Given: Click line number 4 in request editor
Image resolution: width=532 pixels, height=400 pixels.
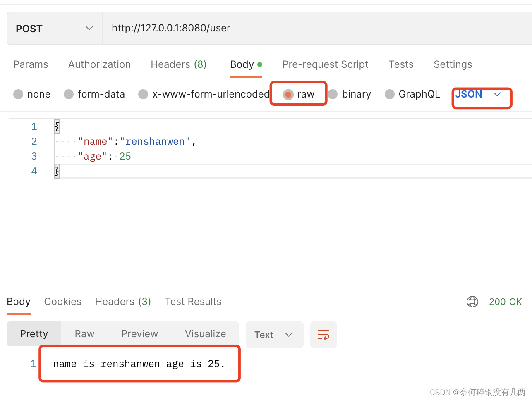Looking at the screenshot, I should point(34,171).
